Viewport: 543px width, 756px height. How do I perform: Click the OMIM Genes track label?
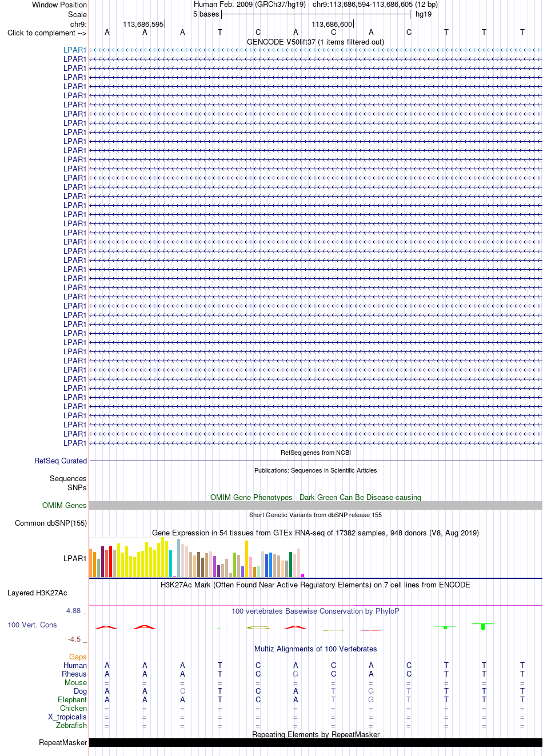65,505
